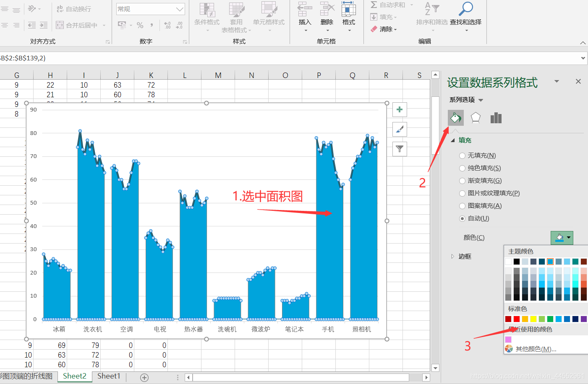Open the 常规 number format dropdown
Viewport: 588px width, 384px height.
coord(180,9)
